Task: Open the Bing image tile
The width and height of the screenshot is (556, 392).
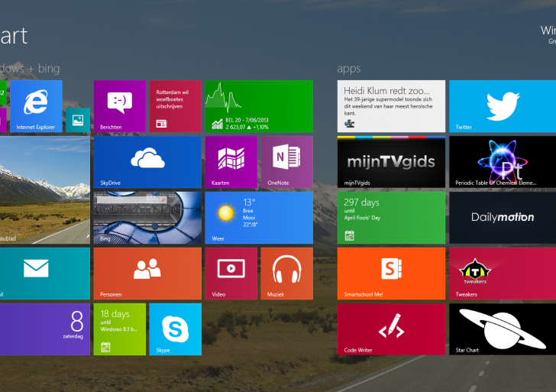Action: pos(147,218)
